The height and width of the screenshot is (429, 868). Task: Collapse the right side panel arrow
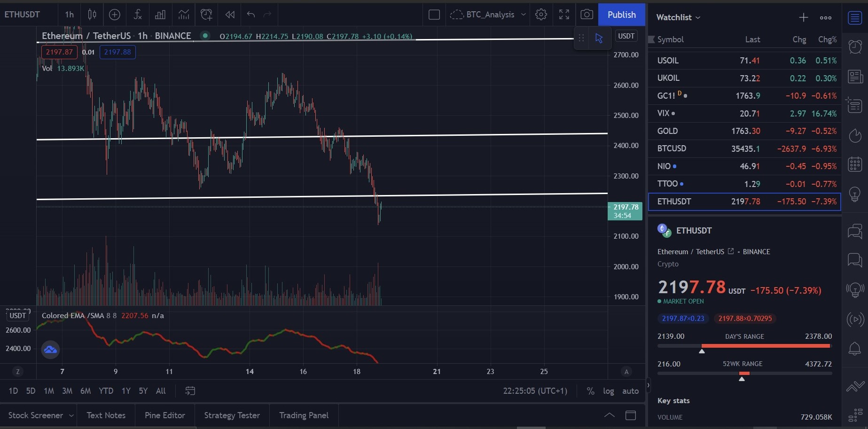[649, 385]
